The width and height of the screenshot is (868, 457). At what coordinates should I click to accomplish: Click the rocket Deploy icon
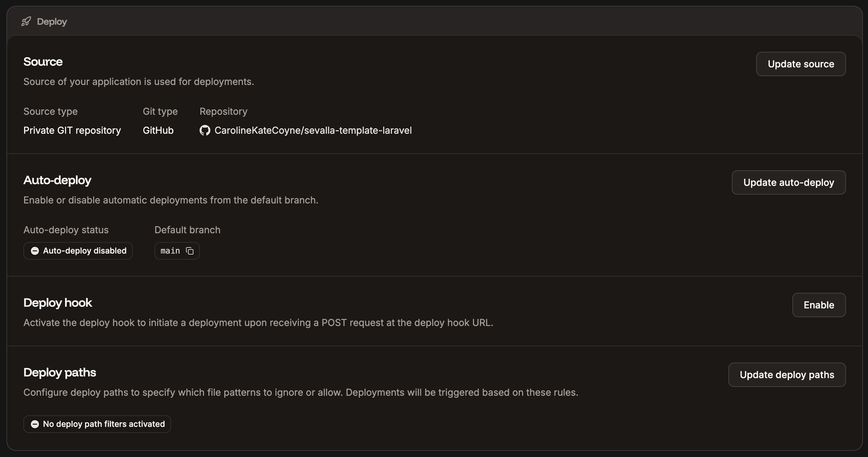pos(26,21)
